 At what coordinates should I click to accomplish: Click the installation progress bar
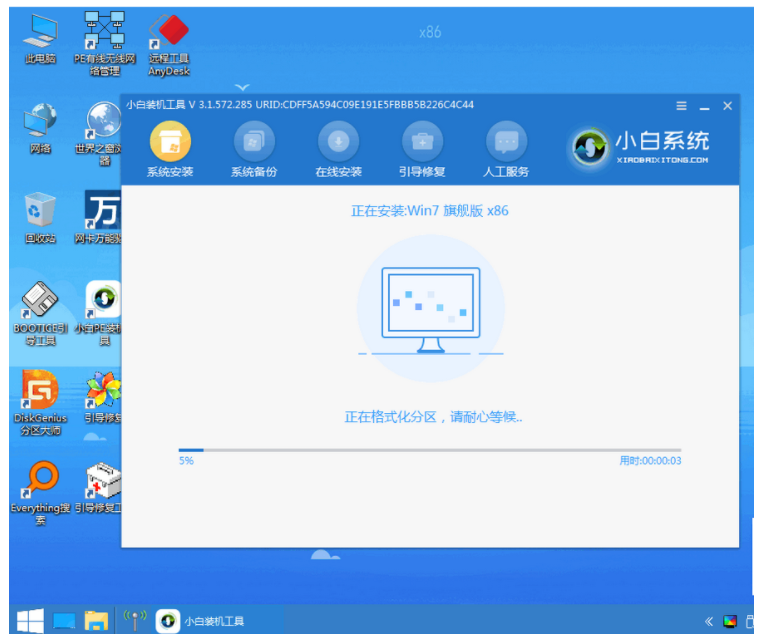pyautogui.click(x=430, y=450)
